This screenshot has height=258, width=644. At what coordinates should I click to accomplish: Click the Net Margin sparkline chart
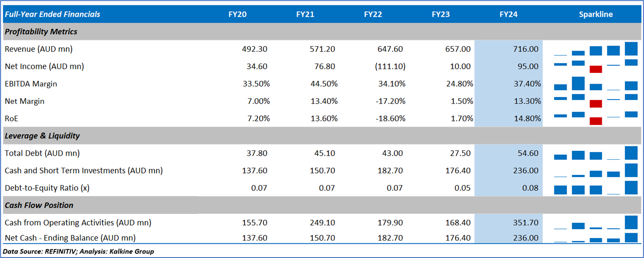[596, 101]
